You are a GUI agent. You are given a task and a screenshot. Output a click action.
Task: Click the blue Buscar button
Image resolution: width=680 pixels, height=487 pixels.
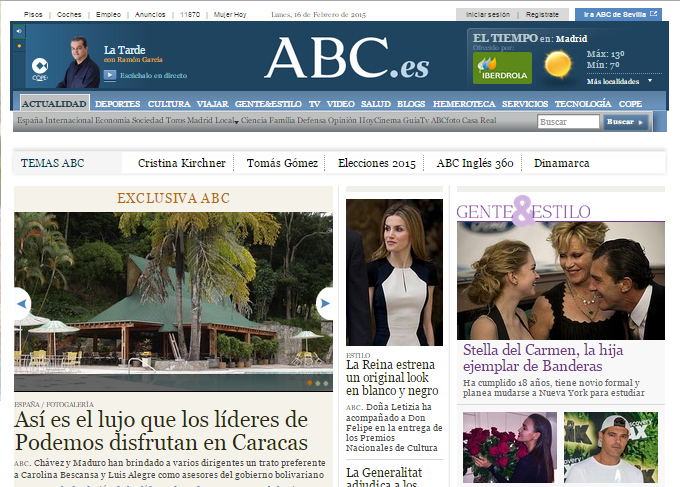click(x=625, y=122)
